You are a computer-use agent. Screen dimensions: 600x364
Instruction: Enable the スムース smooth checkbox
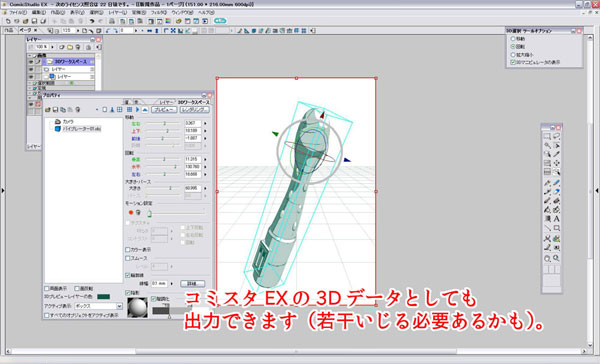click(128, 258)
